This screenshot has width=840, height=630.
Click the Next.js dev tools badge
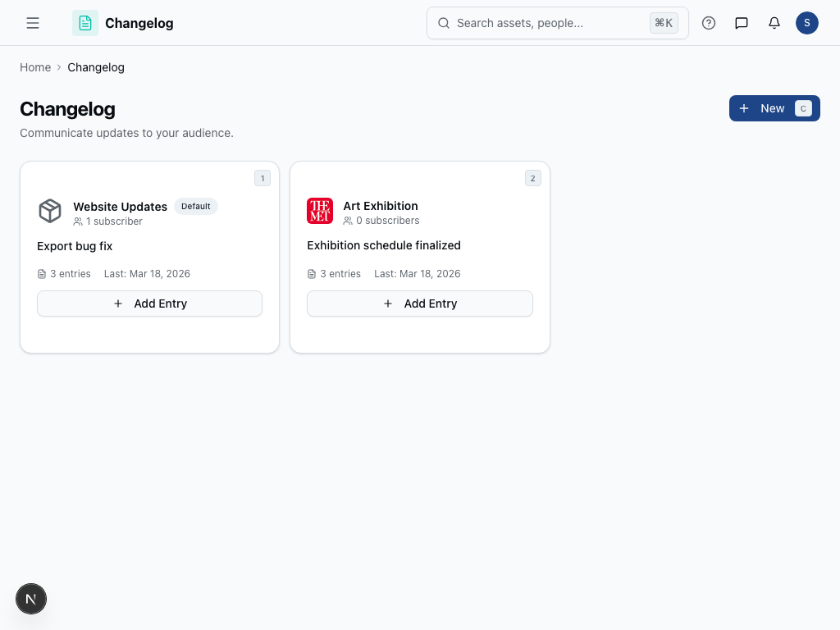(x=31, y=600)
